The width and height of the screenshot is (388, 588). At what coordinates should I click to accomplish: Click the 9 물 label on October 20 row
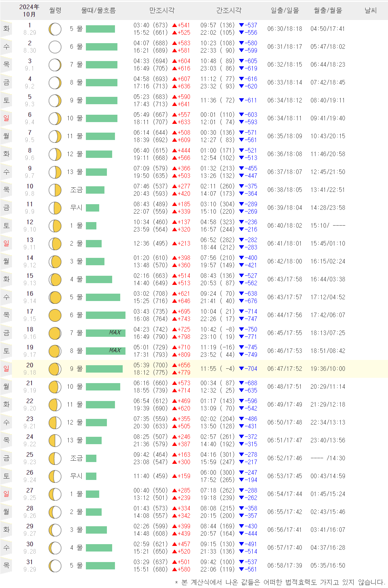point(76,369)
